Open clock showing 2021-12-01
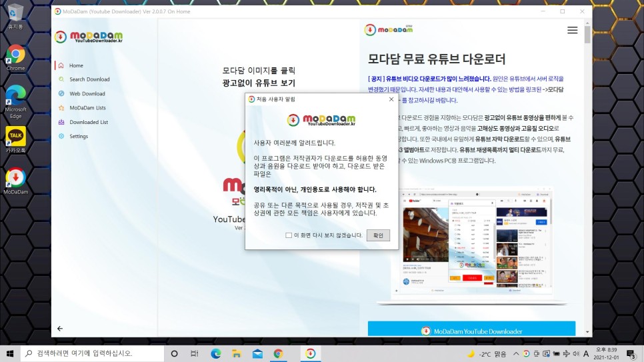 click(606, 354)
